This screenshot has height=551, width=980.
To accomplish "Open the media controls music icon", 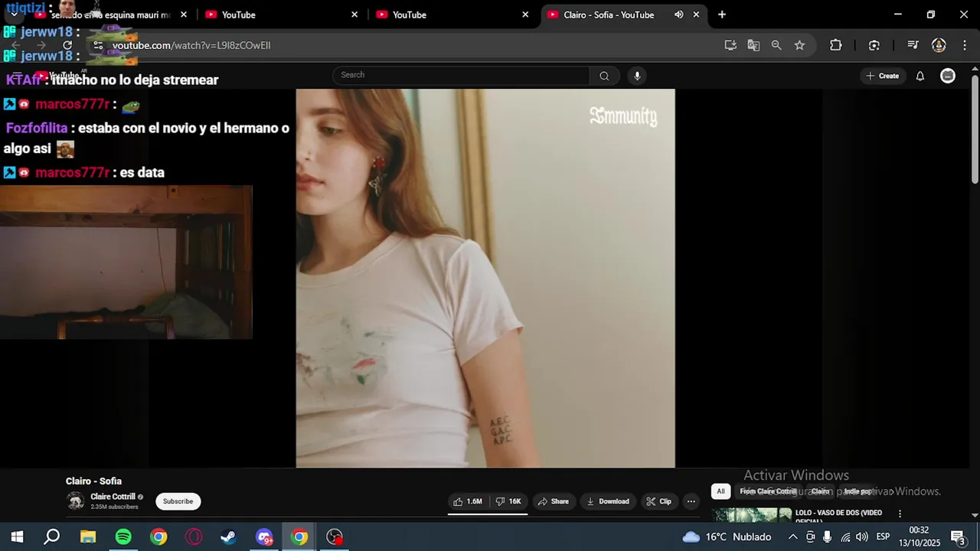I will pos(913,45).
